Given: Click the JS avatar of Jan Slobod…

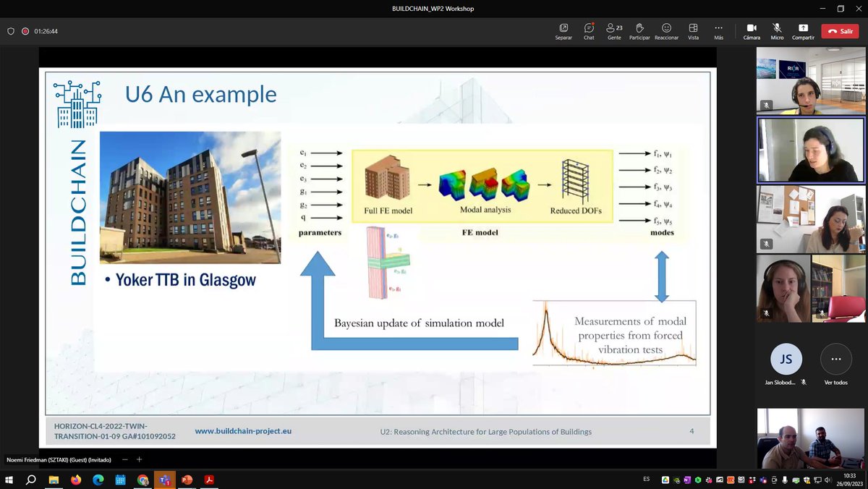Looking at the screenshot, I should pos(786,359).
